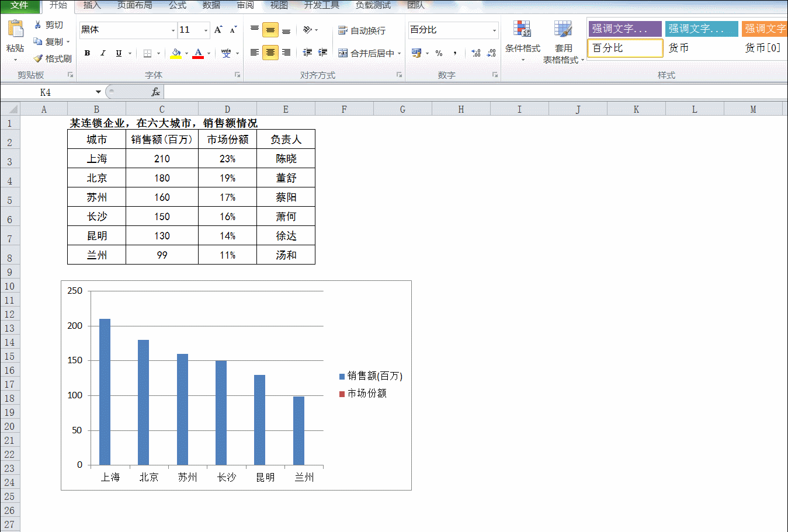Click the 销售额(百万) legend entry in chart
788x532 pixels.
tap(371, 376)
